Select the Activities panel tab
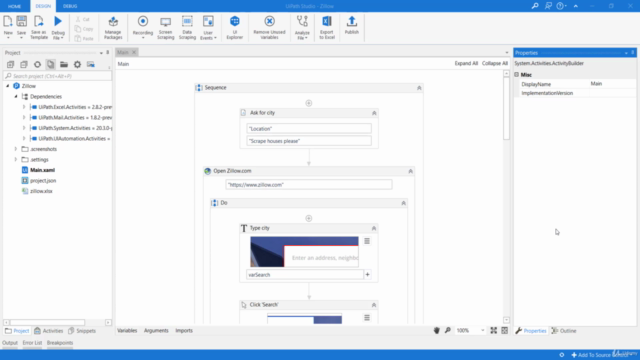The width and height of the screenshot is (640, 360). (x=49, y=331)
